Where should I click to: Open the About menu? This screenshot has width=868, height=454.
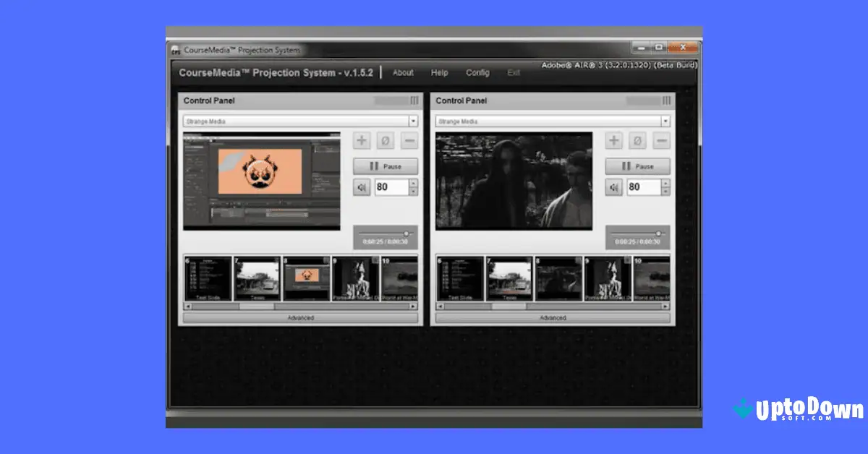click(402, 72)
